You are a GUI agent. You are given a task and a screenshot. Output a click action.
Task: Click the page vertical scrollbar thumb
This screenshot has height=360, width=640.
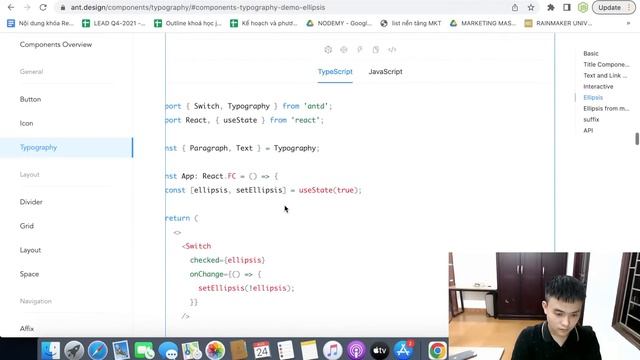click(x=637, y=139)
